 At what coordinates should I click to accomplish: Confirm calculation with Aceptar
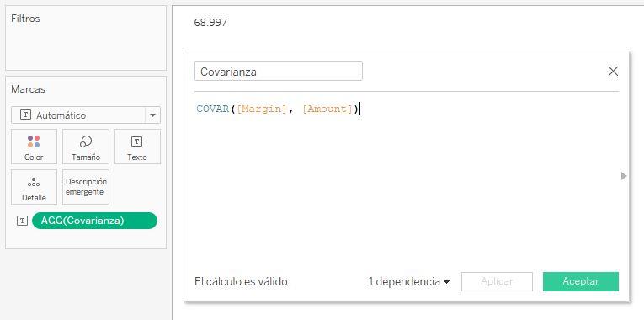[x=581, y=282]
